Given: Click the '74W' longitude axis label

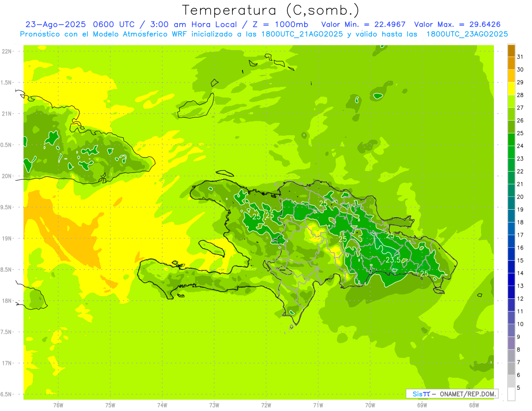Looking at the screenshot, I should click(162, 405).
